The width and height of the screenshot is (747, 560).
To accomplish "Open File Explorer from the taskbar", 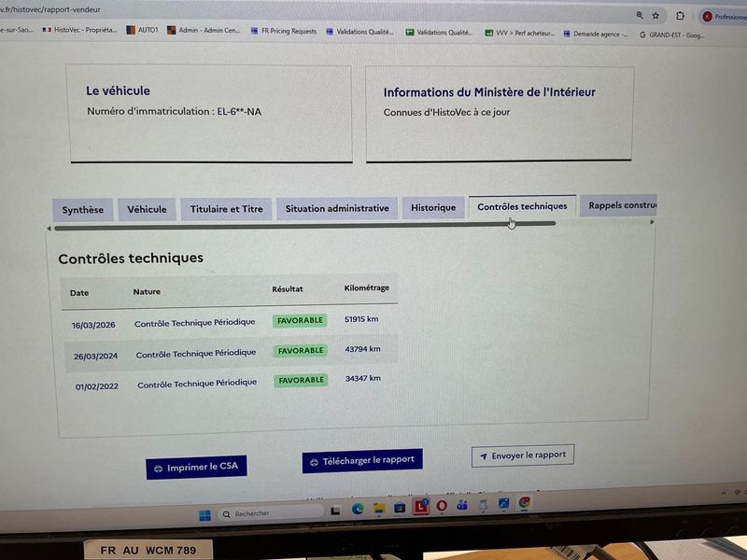I will [379, 509].
